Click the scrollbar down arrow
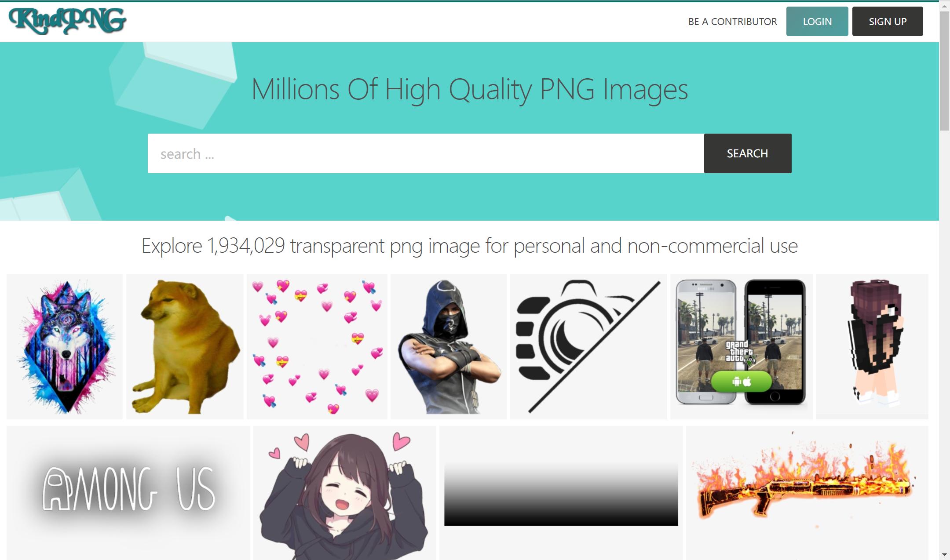The height and width of the screenshot is (560, 950). click(x=944, y=555)
